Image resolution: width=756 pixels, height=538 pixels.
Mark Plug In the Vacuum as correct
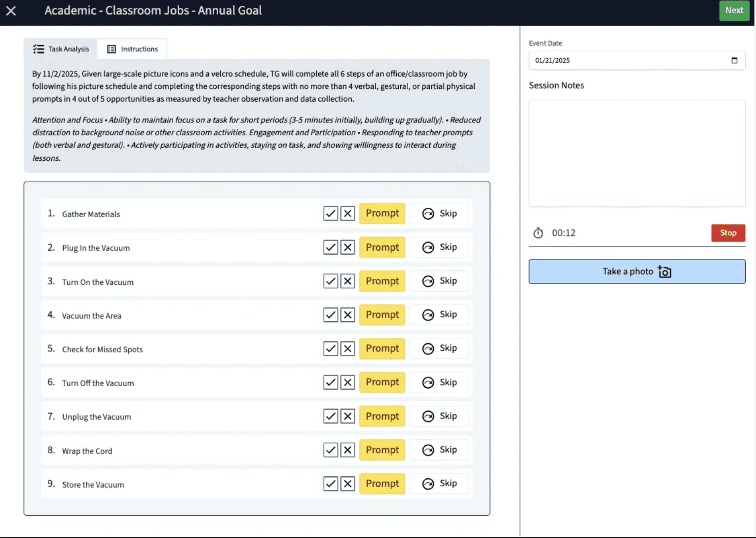click(x=331, y=247)
